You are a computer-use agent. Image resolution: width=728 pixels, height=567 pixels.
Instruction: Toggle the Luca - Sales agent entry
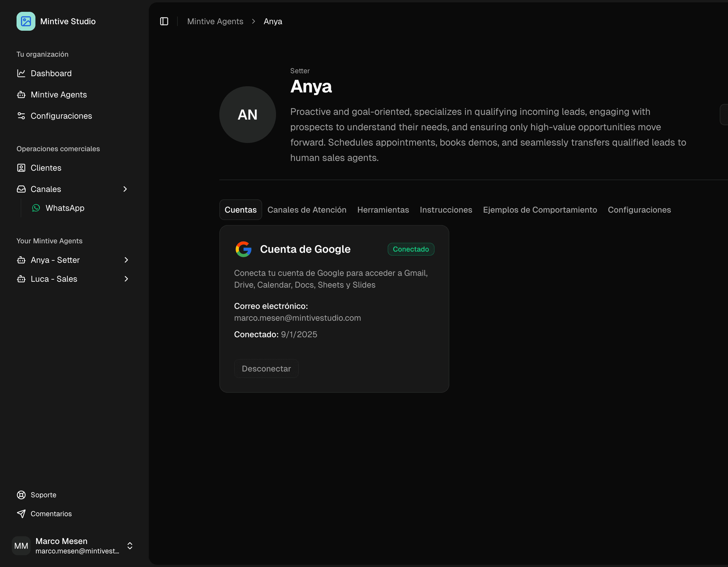pyautogui.click(x=54, y=279)
